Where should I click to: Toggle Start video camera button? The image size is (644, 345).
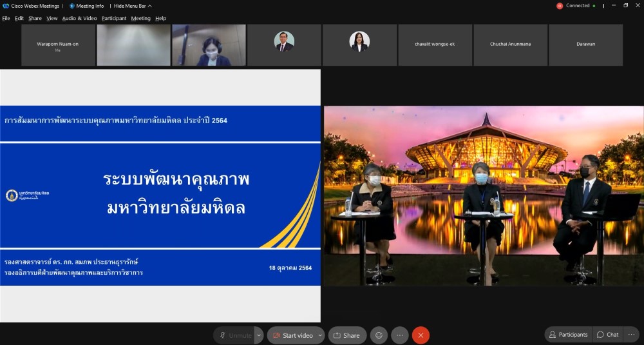pos(292,335)
